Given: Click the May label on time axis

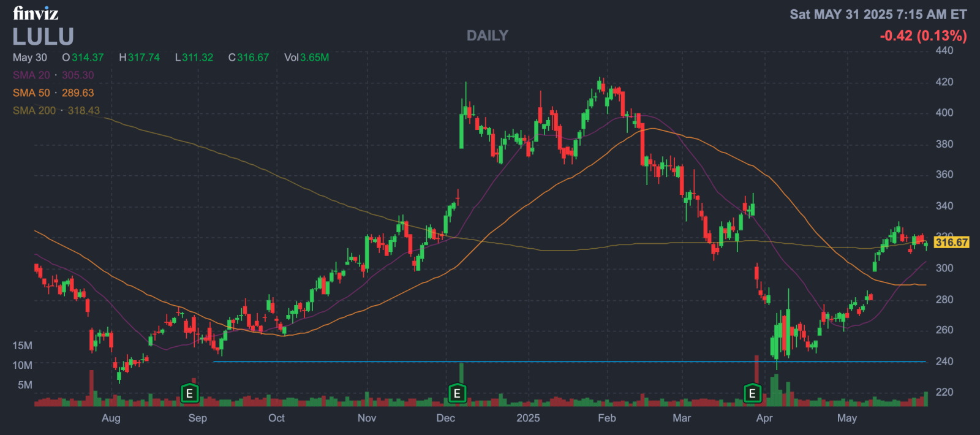Looking at the screenshot, I should point(847,418).
